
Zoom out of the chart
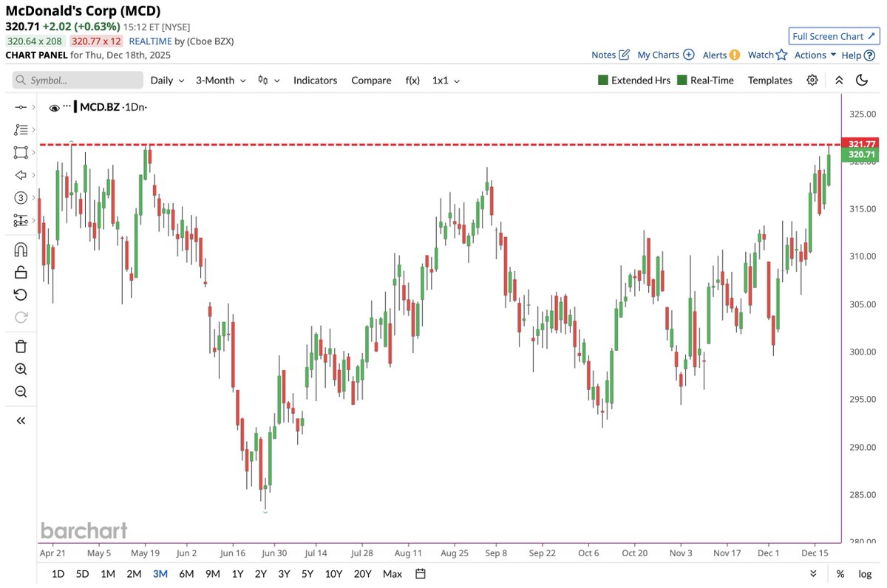[21, 392]
